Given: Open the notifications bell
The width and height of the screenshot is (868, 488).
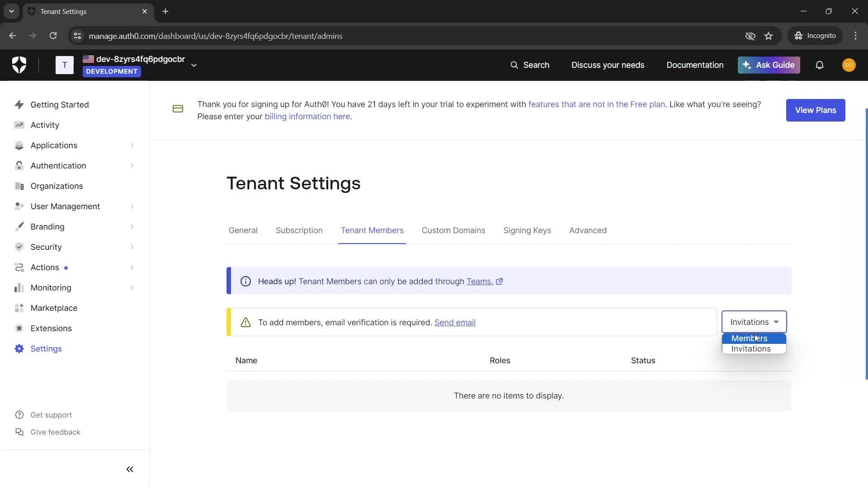Looking at the screenshot, I should 820,65.
